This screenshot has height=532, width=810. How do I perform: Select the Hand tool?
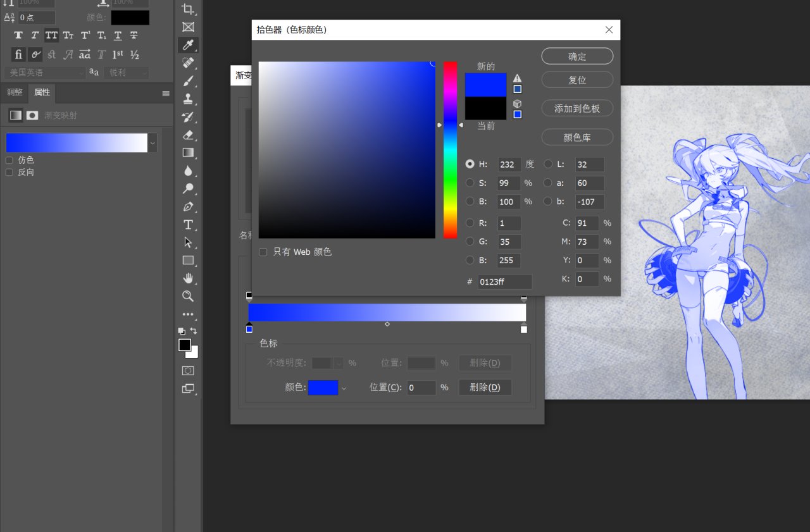188,278
